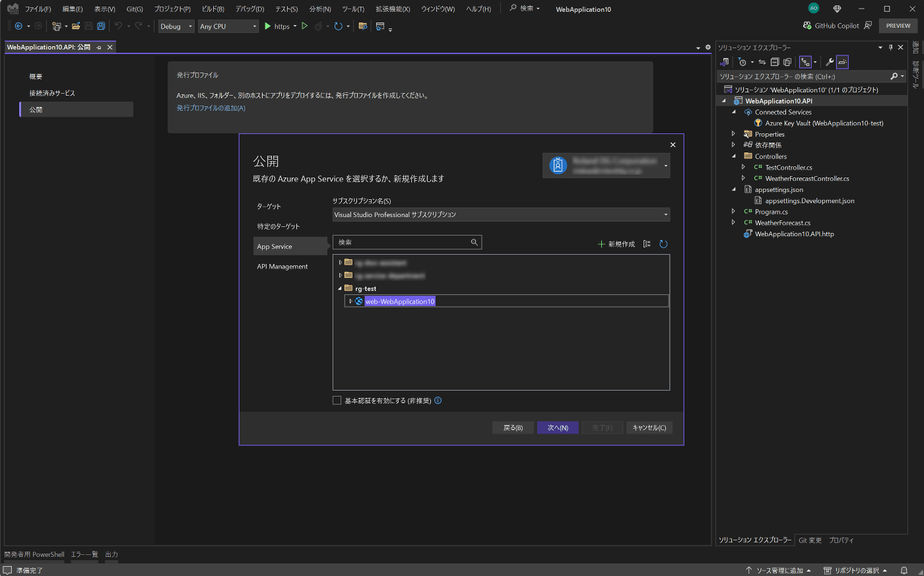The height and width of the screenshot is (576, 924).
Task: Expand the first blurred resource group folder
Action: [341, 262]
